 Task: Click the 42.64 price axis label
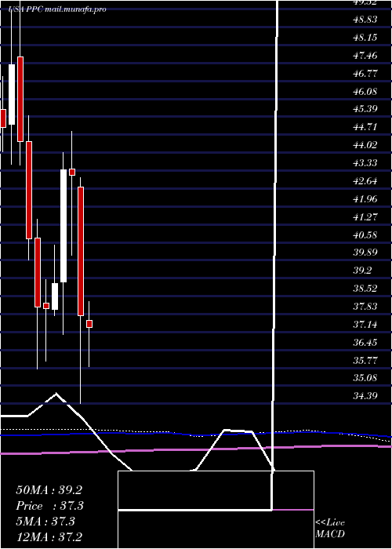[365, 181]
